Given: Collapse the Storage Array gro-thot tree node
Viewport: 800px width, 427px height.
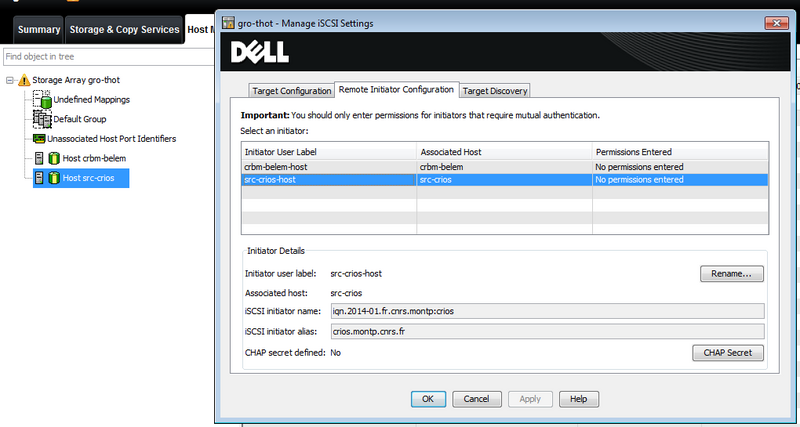Looking at the screenshot, I should coord(9,80).
